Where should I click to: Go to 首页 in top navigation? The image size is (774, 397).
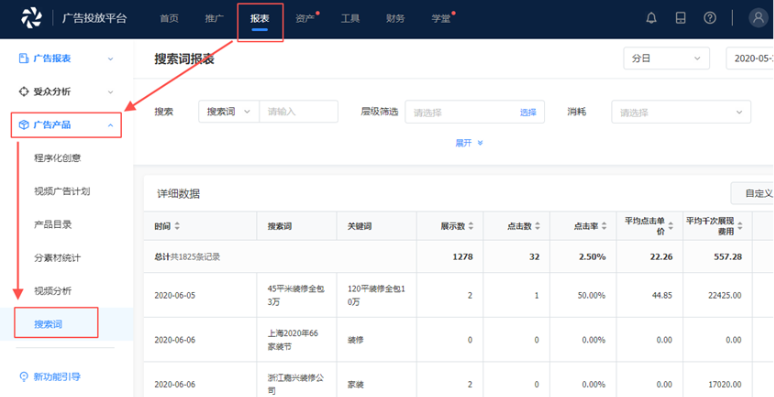169,19
